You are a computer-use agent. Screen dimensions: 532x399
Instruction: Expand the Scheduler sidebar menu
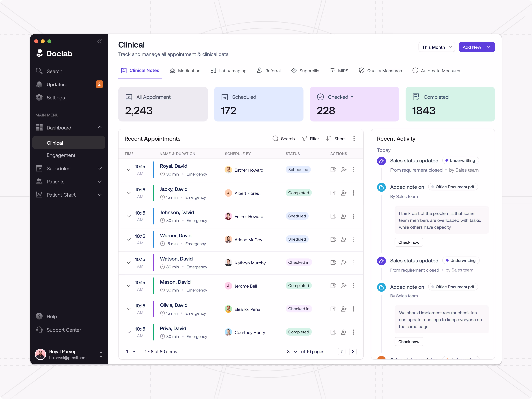pos(100,168)
